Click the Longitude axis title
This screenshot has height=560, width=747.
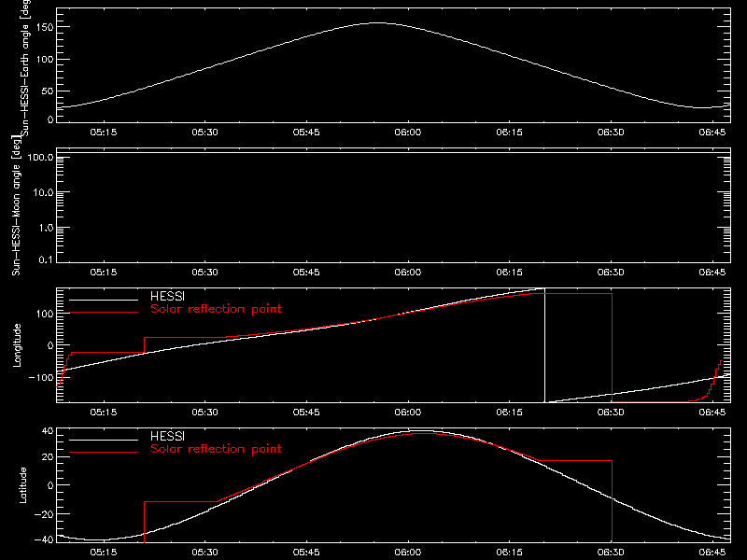(17, 345)
